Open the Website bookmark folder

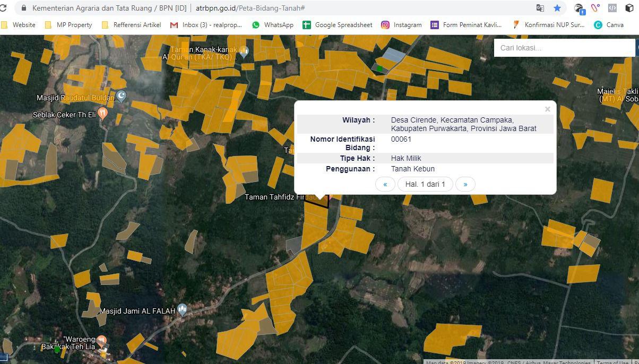pyautogui.click(x=19, y=25)
